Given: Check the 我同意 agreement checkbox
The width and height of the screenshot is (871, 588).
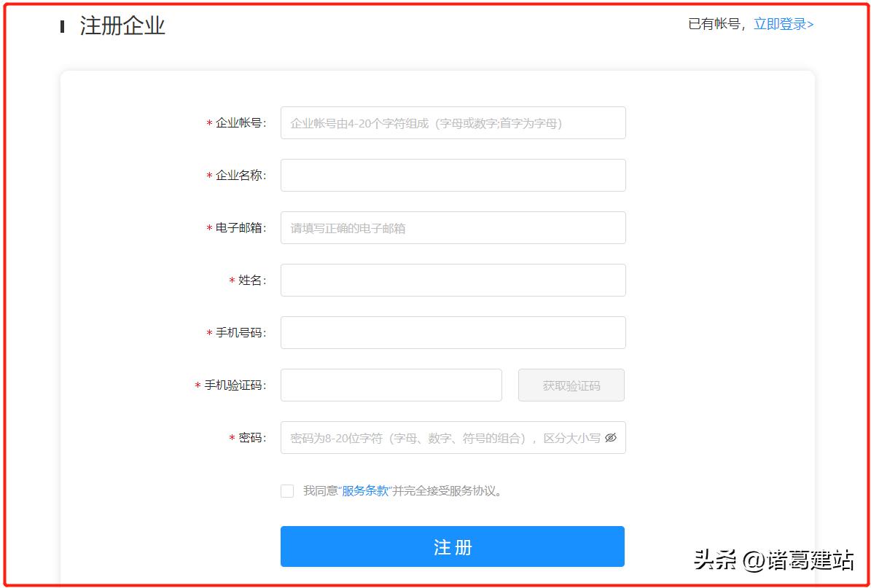Looking at the screenshot, I should pos(287,491).
